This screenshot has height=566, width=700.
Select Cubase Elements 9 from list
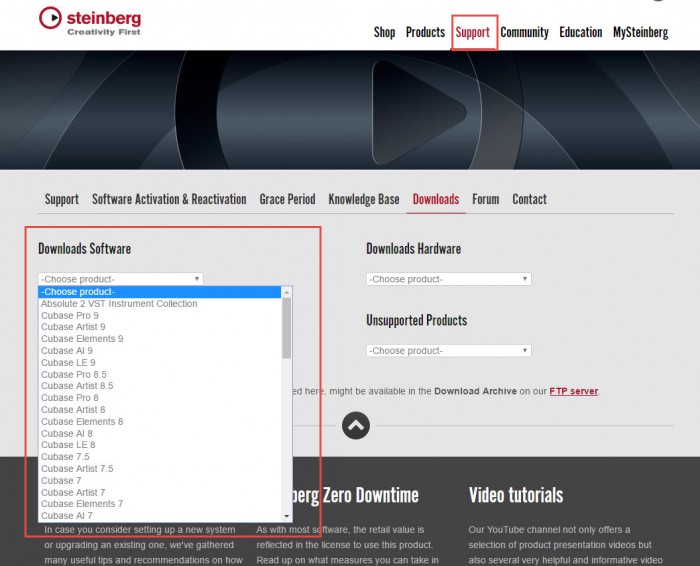click(x=160, y=339)
